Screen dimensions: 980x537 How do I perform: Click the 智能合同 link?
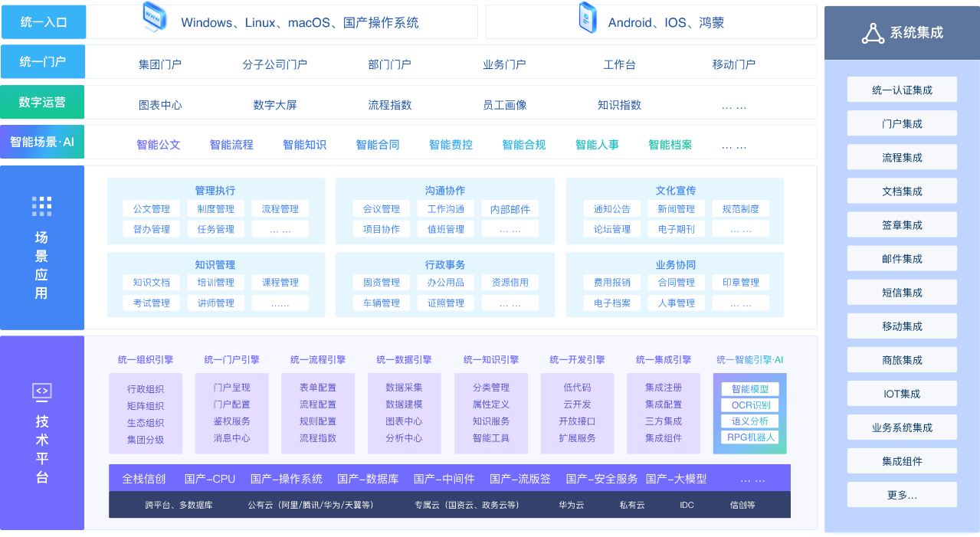378,144
